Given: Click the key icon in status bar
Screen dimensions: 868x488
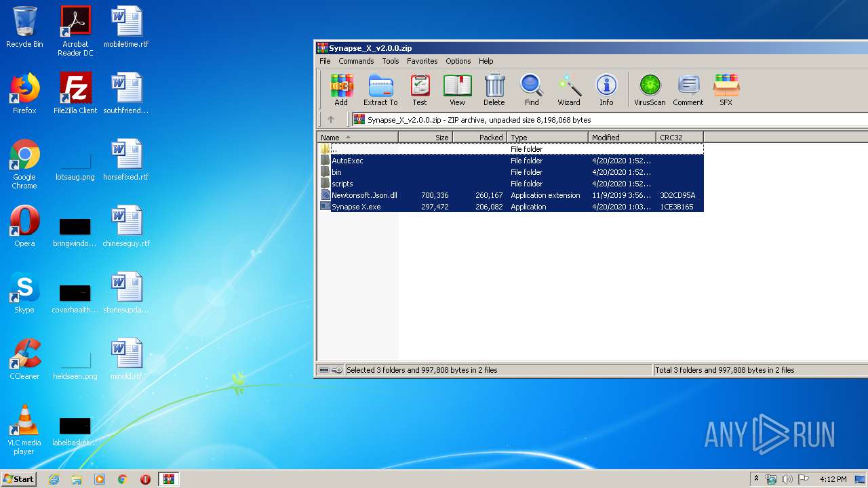Looking at the screenshot, I should 337,370.
